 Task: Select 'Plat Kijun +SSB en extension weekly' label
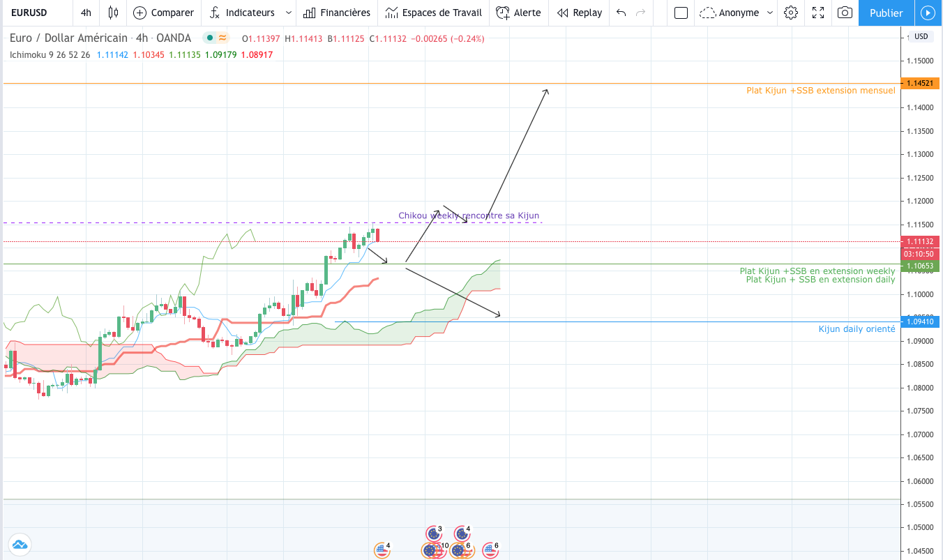tap(817, 271)
